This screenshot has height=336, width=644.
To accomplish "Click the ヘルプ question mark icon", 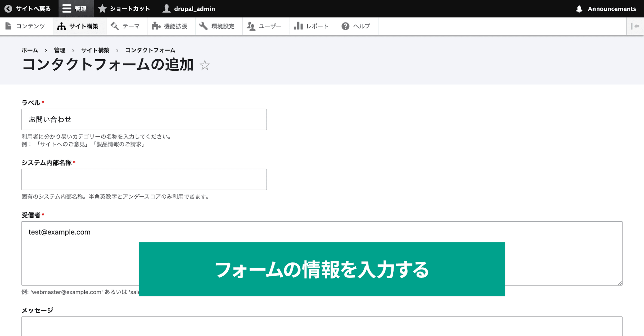I will (x=345, y=26).
